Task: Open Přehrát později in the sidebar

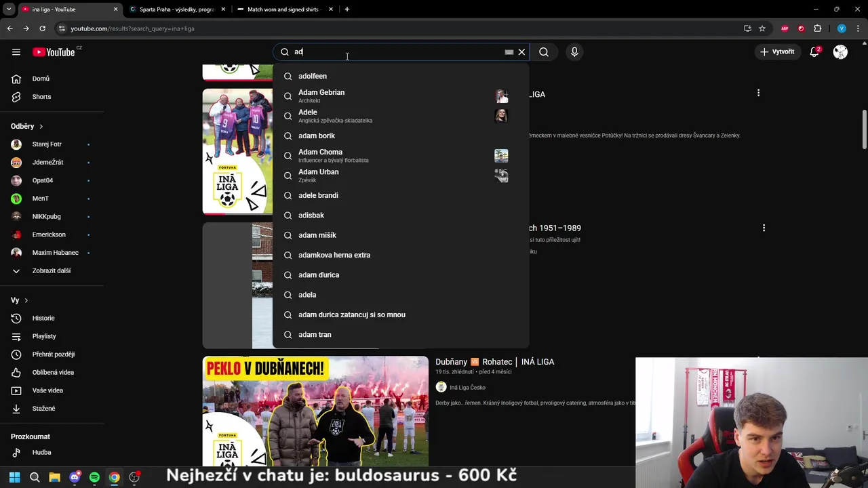Action: point(52,354)
